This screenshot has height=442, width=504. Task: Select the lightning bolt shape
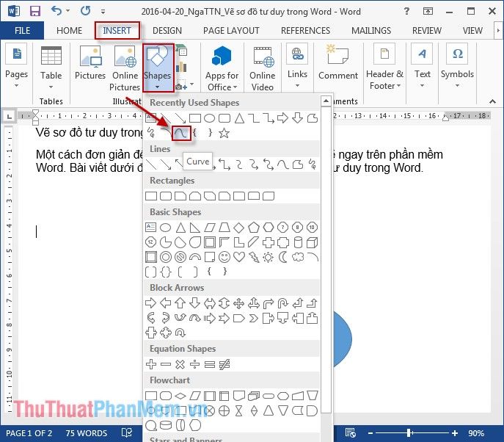pyautogui.click(x=254, y=257)
